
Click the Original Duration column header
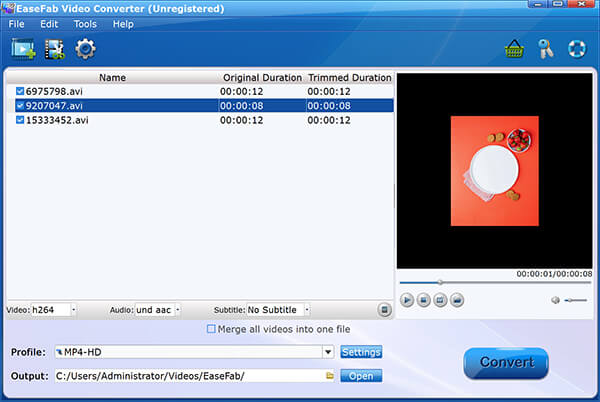(262, 78)
